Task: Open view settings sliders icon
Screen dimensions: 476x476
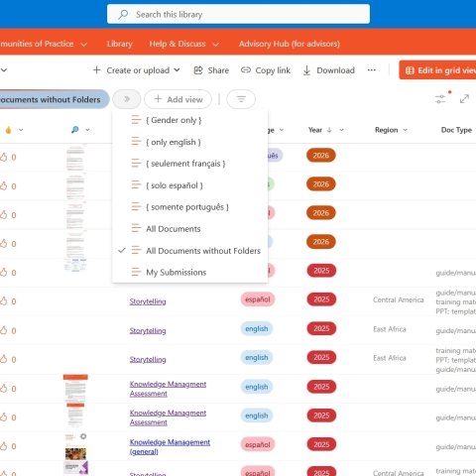Action: tap(440, 99)
